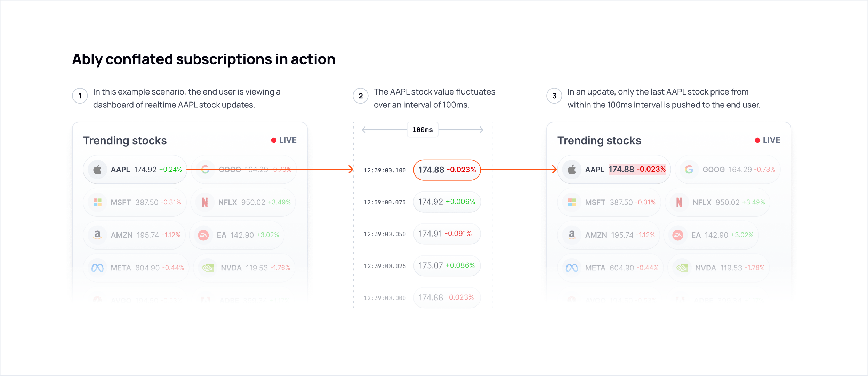Select the 174.92 +0.006% price pill

coord(447,202)
